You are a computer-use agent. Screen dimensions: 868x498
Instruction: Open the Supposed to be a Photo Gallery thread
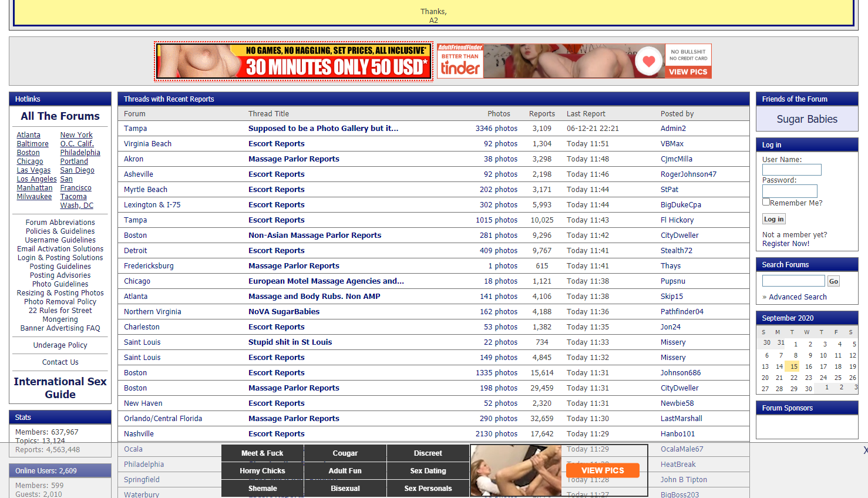(x=323, y=129)
